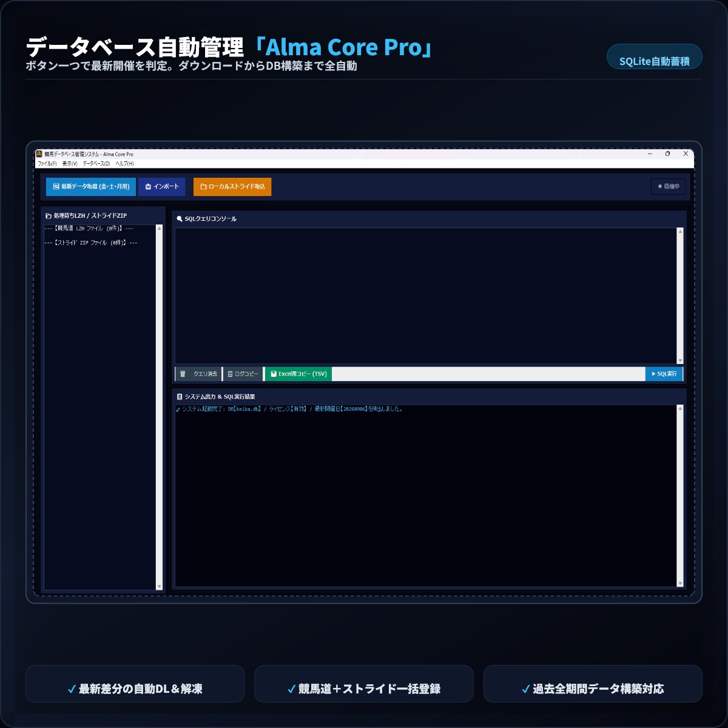
Task: Run the query with SQL実行
Action: (664, 374)
